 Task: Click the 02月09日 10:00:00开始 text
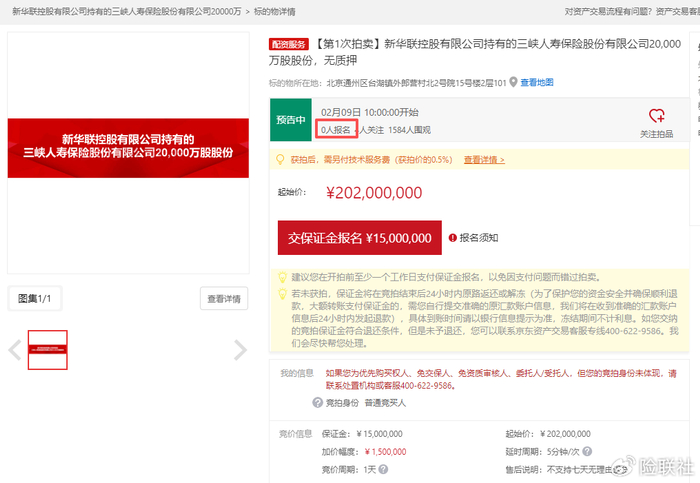click(370, 112)
